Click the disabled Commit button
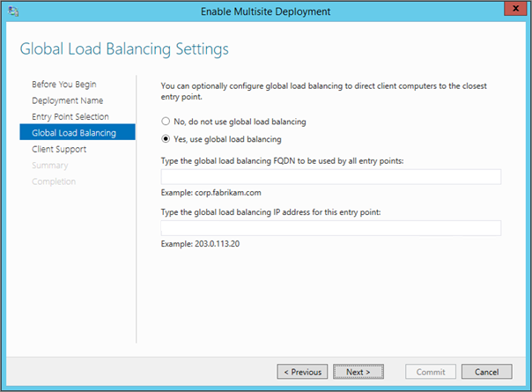Image resolution: width=532 pixels, height=392 pixels. pos(431,372)
